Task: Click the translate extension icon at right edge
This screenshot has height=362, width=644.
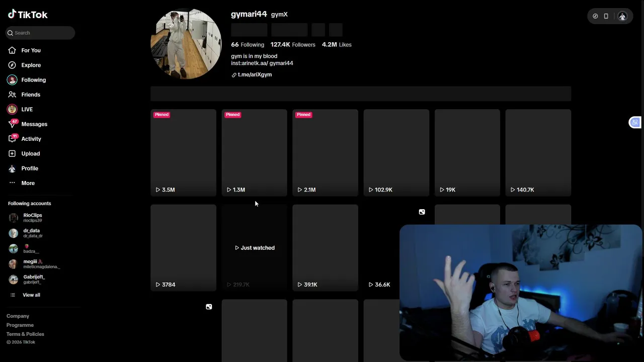Action: click(635, 122)
